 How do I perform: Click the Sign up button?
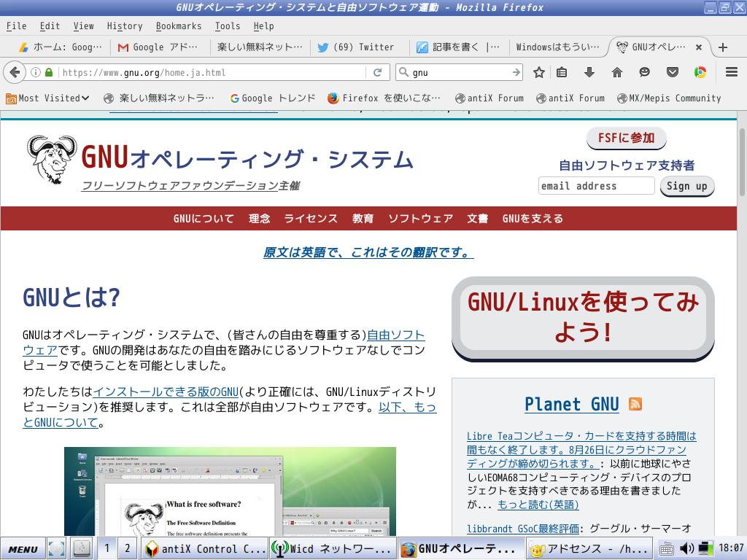686,186
